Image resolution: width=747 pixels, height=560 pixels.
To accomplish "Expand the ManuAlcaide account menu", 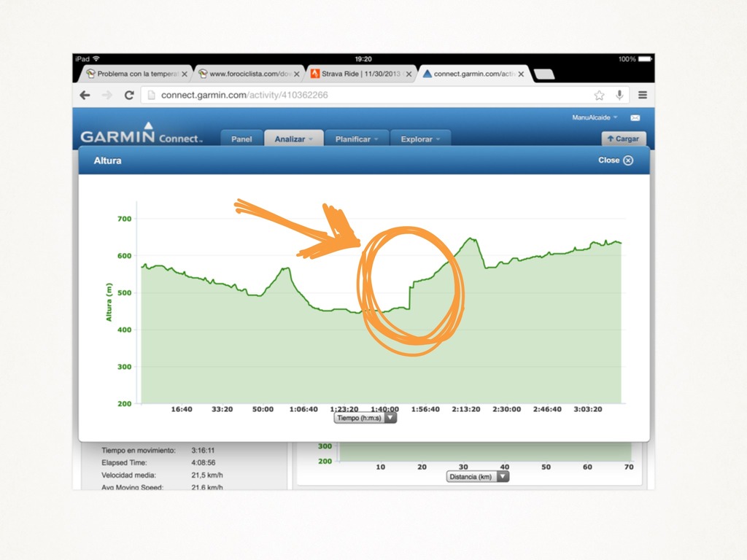I will click(x=595, y=117).
